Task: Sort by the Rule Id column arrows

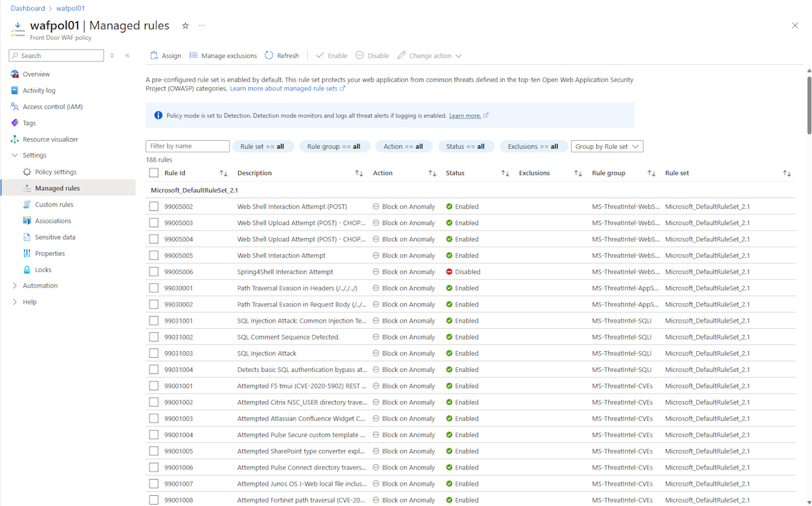Action: tap(223, 173)
